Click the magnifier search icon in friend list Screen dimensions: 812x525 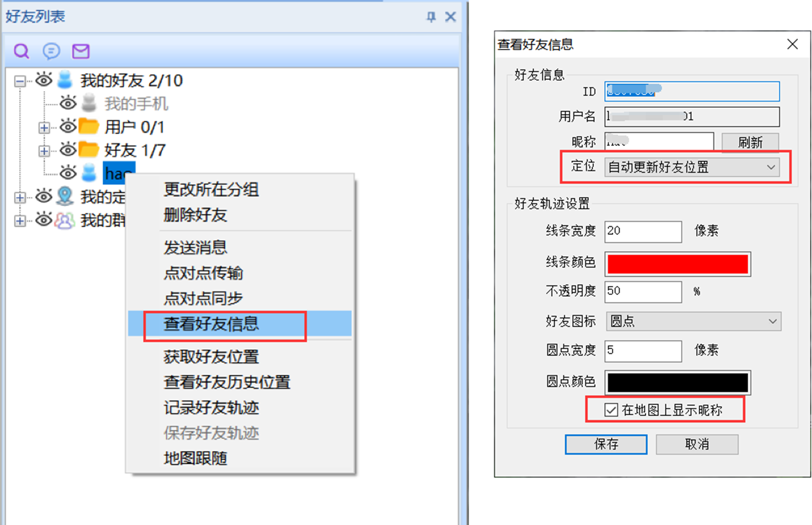(x=21, y=51)
